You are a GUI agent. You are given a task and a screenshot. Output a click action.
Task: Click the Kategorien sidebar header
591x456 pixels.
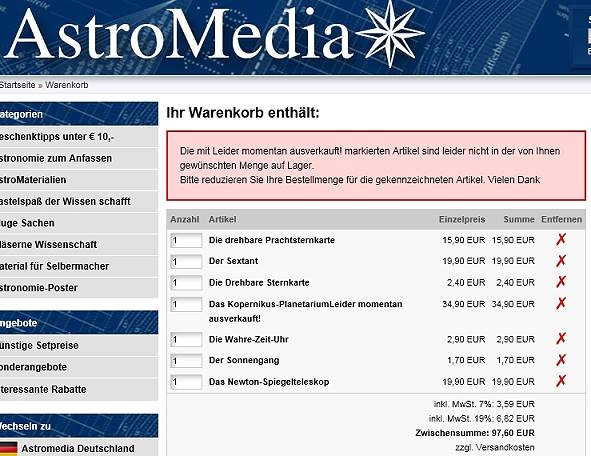[79, 114]
